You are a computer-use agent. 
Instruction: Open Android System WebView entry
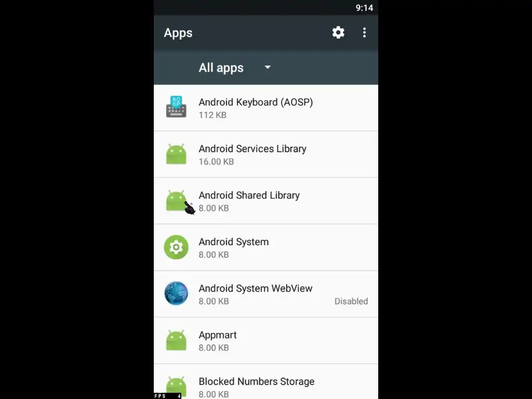[x=266, y=294]
